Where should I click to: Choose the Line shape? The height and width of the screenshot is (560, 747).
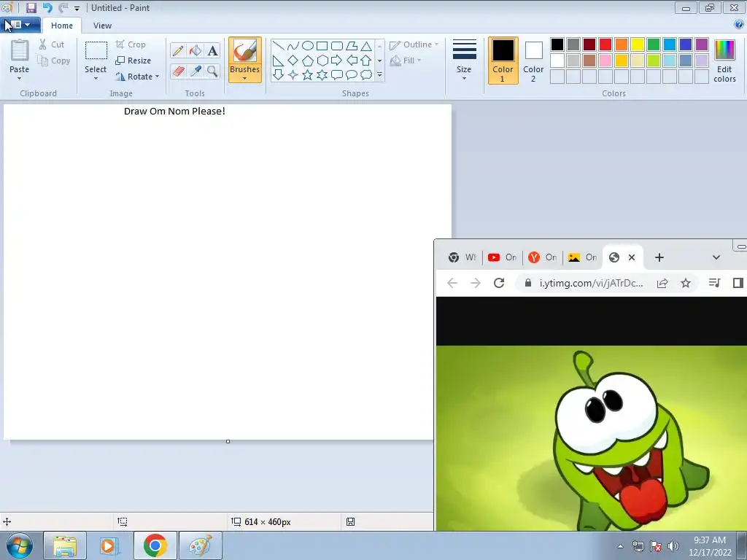(x=279, y=46)
